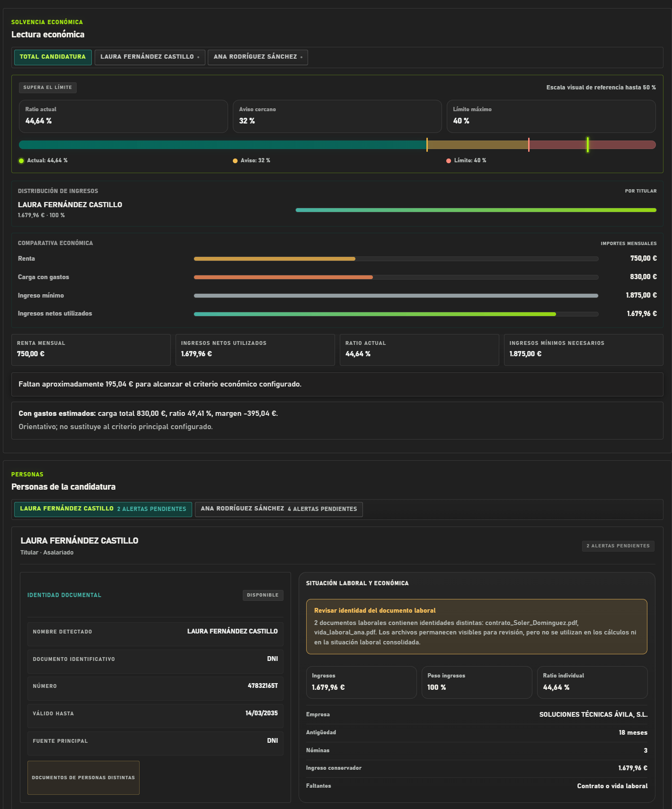This screenshot has height=809, width=672.
Task: Click the POR TITULAR label
Action: pyautogui.click(x=641, y=191)
